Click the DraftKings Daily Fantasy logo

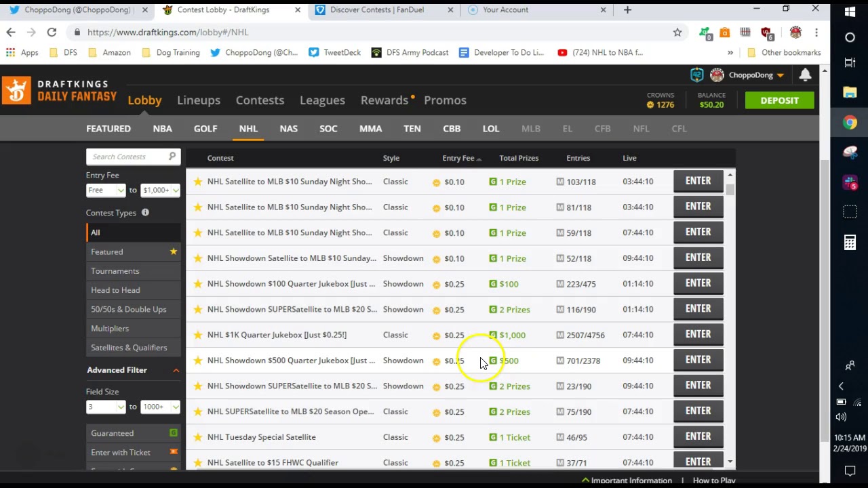(59, 91)
